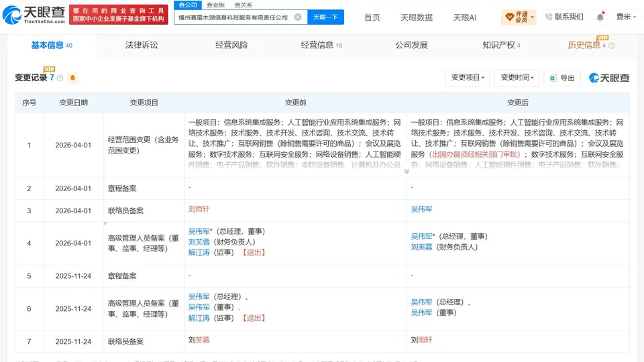Click the 联系我们 link

[564, 17]
